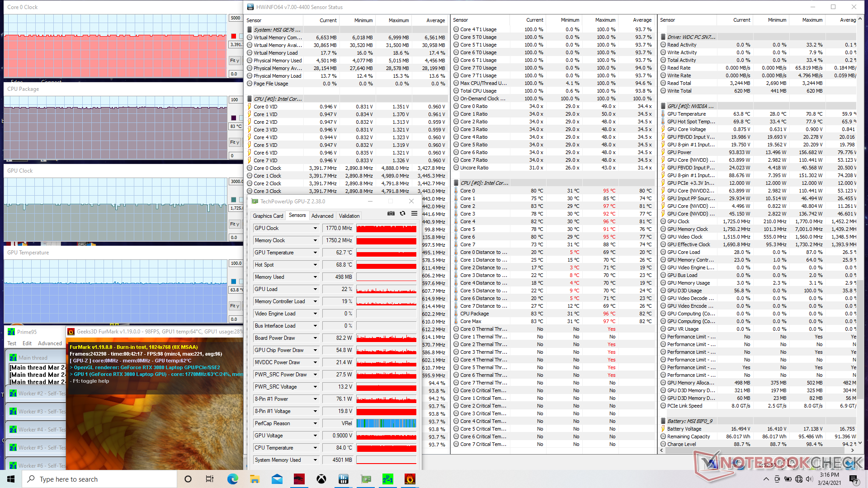Show hidden system tray icons chevron

[x=766, y=479]
